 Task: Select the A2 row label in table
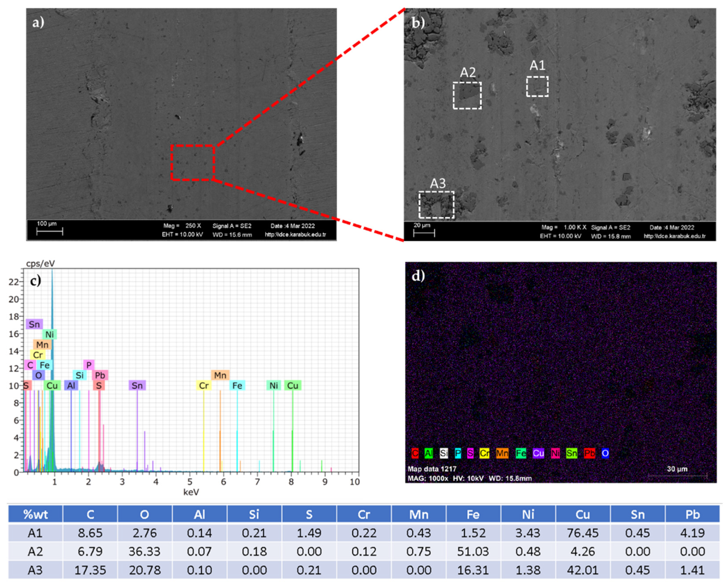(35, 551)
